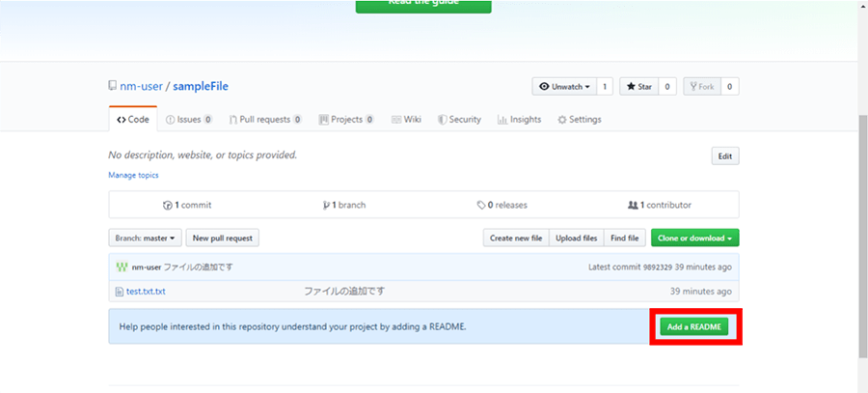Click the Add a README button
The width and height of the screenshot is (868, 393).
694,327
